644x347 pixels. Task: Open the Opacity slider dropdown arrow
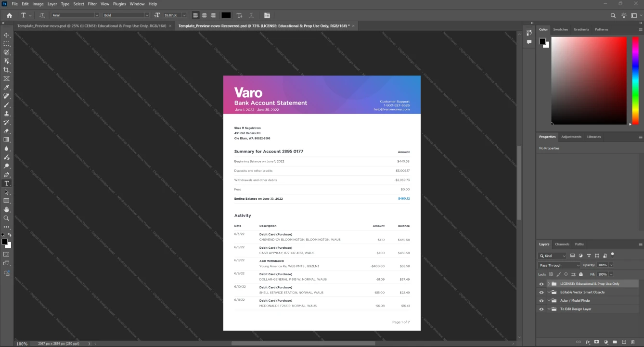click(x=611, y=265)
